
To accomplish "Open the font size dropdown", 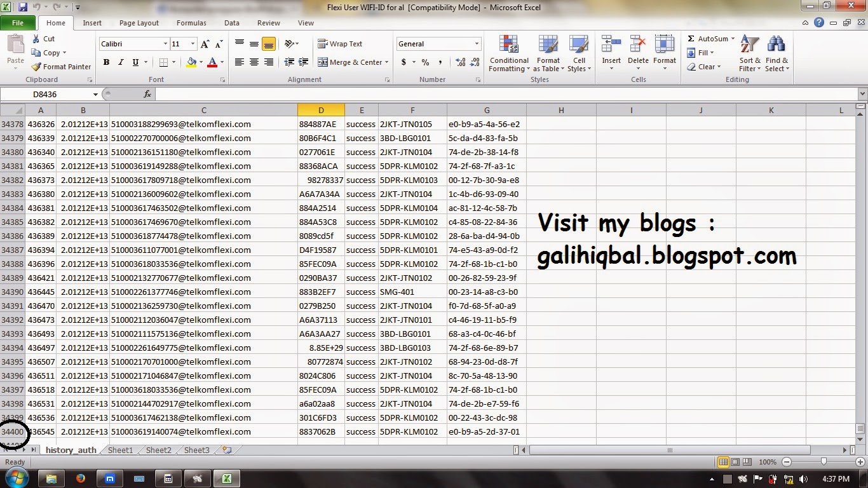I will 193,44.
